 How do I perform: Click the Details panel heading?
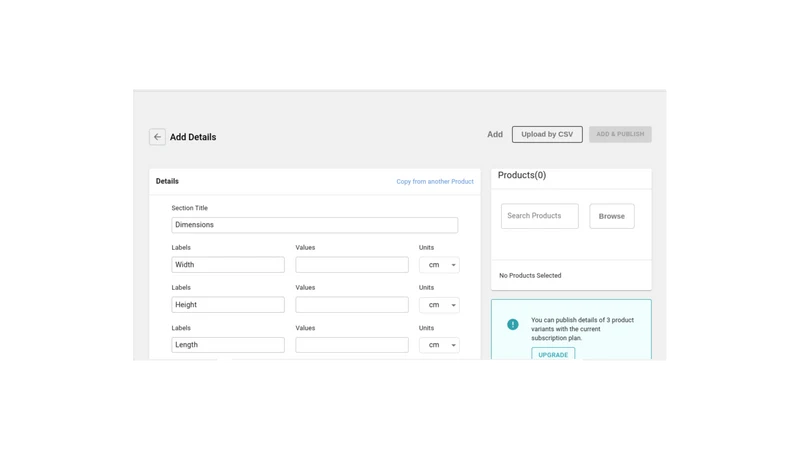167,181
